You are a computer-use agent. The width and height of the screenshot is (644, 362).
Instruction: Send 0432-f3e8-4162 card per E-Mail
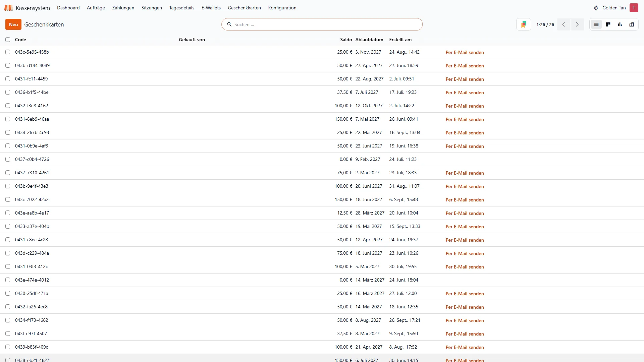[465, 106]
